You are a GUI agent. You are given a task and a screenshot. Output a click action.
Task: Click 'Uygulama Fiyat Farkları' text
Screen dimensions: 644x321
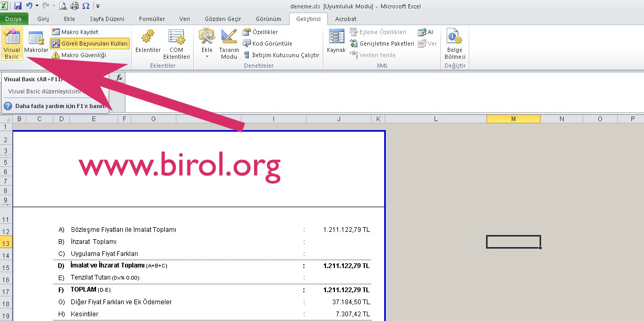point(104,254)
